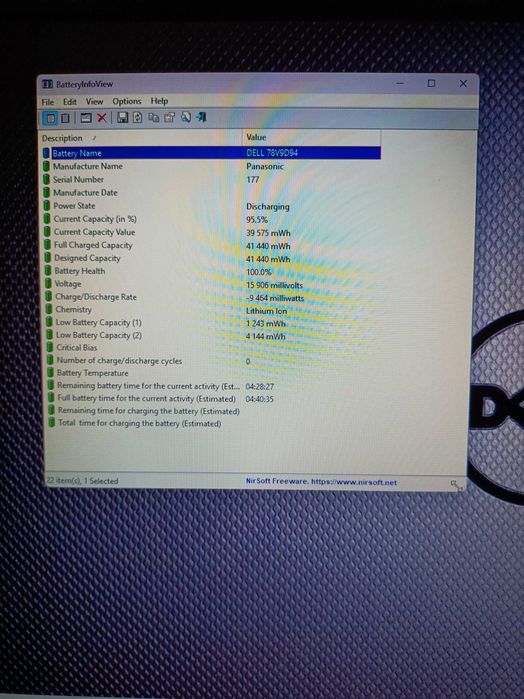
Task: Select the Full battery time row
Action: pyautogui.click(x=212, y=399)
